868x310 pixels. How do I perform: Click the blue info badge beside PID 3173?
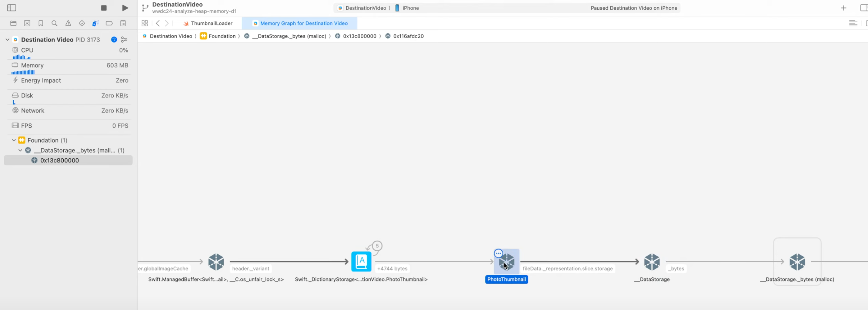pos(114,40)
